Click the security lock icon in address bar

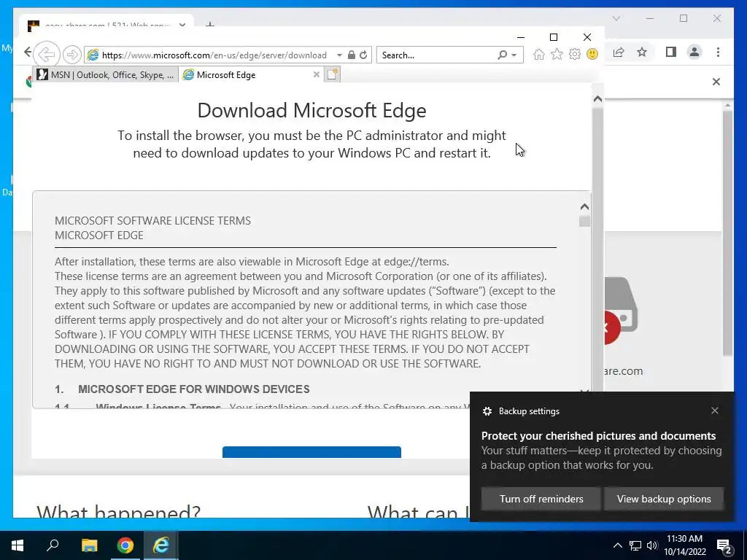tap(352, 55)
